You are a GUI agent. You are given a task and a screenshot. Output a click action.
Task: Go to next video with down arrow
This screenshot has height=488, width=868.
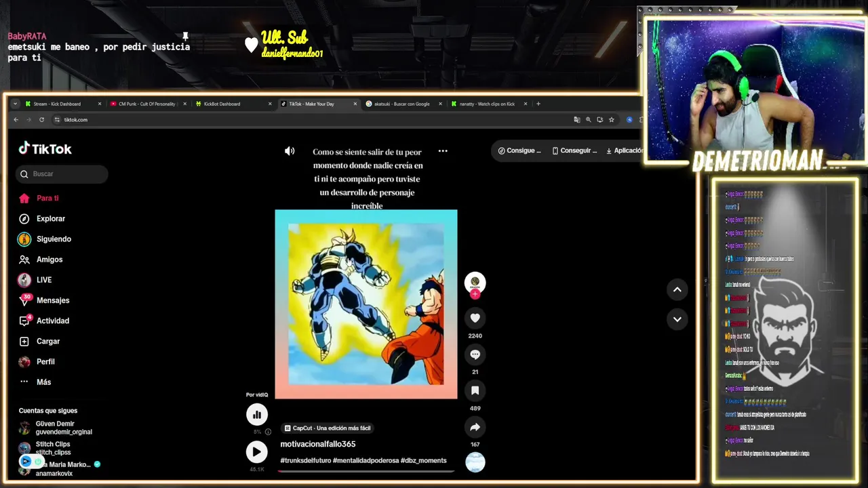[677, 319]
